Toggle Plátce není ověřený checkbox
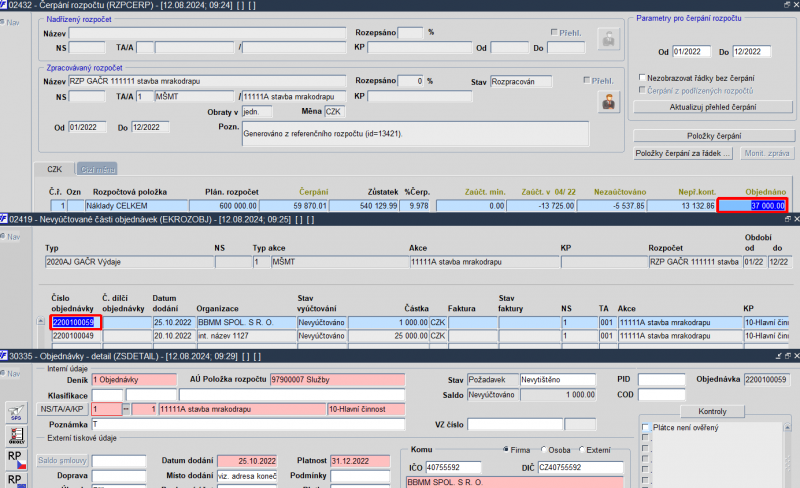Screen dimensions: 800x488 point(646,427)
